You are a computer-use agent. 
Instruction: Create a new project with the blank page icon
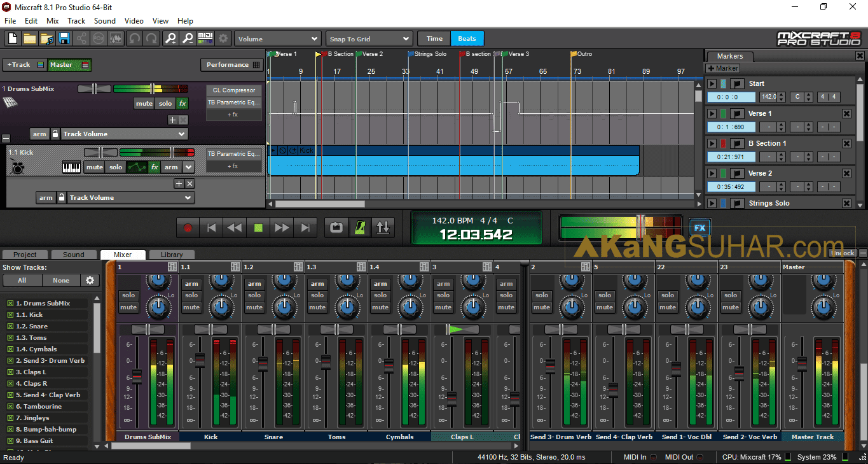[x=12, y=39]
